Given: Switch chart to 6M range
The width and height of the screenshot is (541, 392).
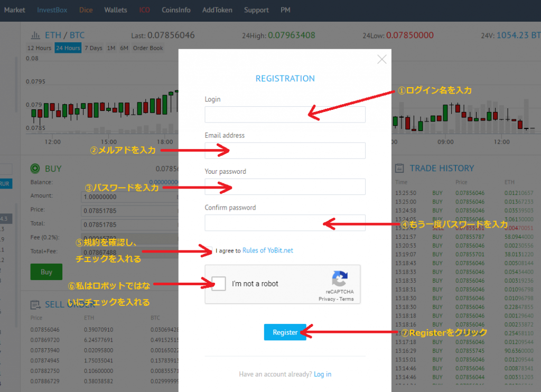Looking at the screenshot, I should (x=124, y=48).
